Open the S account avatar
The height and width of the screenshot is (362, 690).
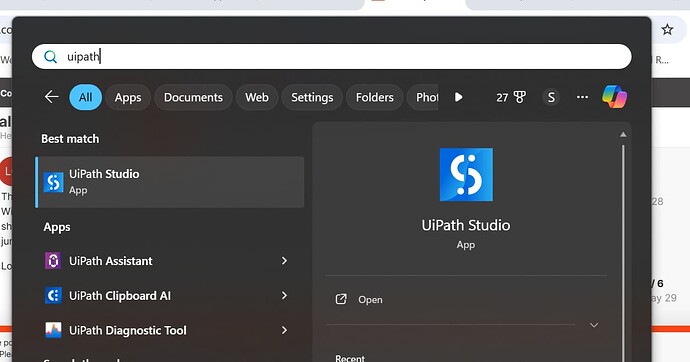pyautogui.click(x=551, y=97)
